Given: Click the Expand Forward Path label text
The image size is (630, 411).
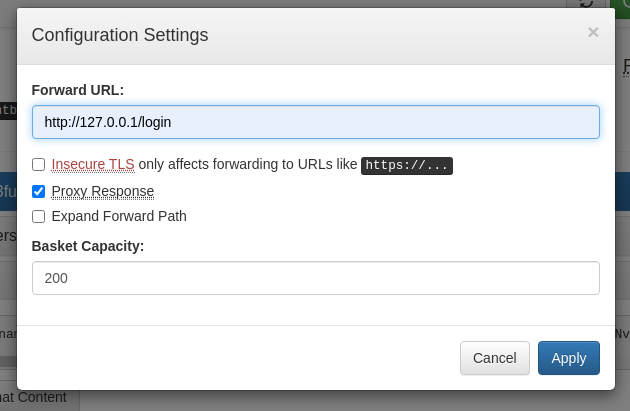Looking at the screenshot, I should coord(119,216).
